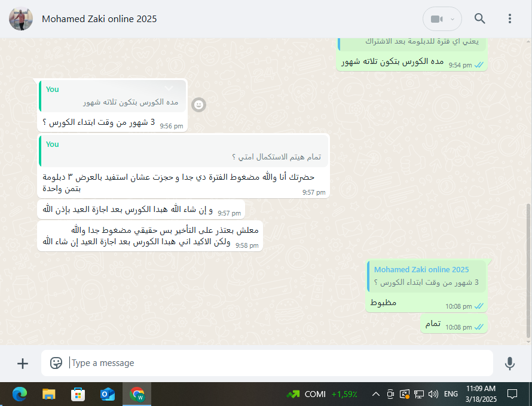Image resolution: width=532 pixels, height=406 pixels.
Task: Open Mohamed Zaki contact profile picture
Action: [21, 19]
